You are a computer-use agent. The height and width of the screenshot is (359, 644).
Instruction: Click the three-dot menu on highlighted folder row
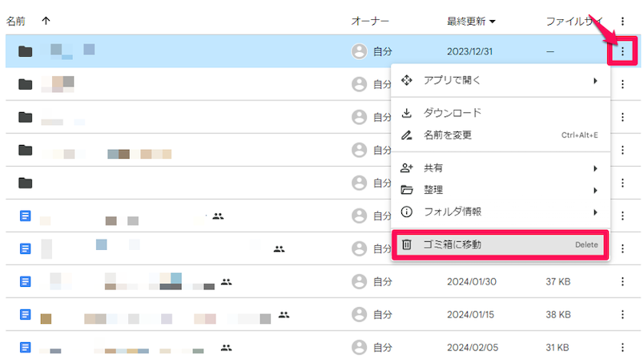[622, 52]
